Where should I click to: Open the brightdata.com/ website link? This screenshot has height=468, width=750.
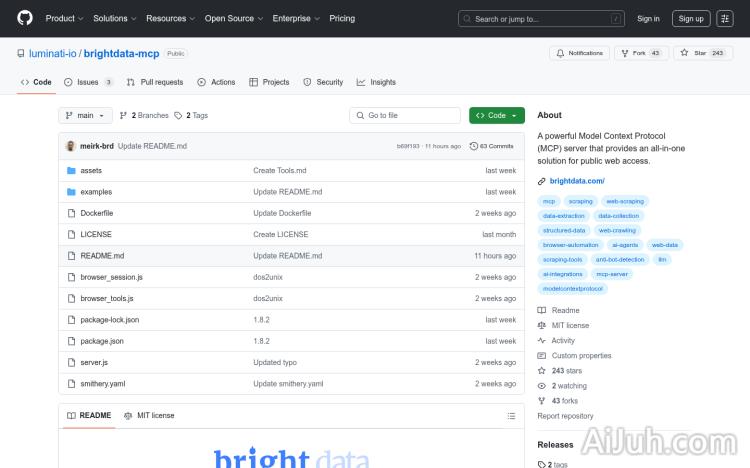point(577,181)
